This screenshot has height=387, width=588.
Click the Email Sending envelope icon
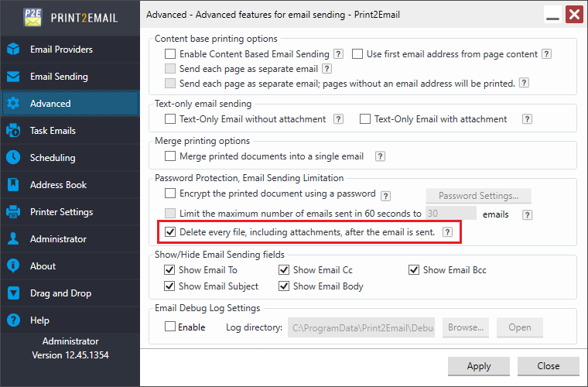[13, 77]
